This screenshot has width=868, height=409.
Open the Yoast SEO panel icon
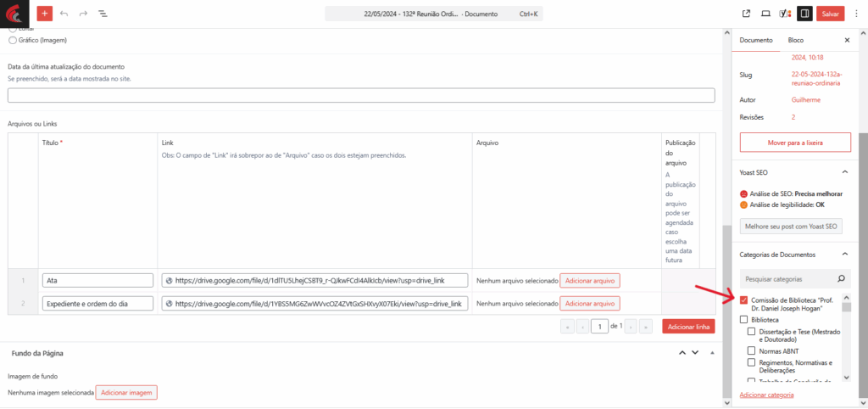[785, 14]
